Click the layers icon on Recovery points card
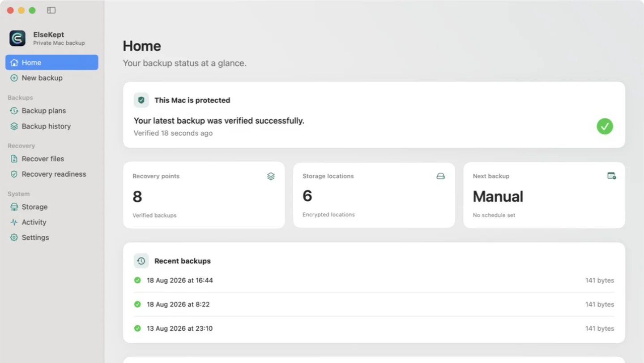This screenshot has height=363, width=644. click(271, 176)
